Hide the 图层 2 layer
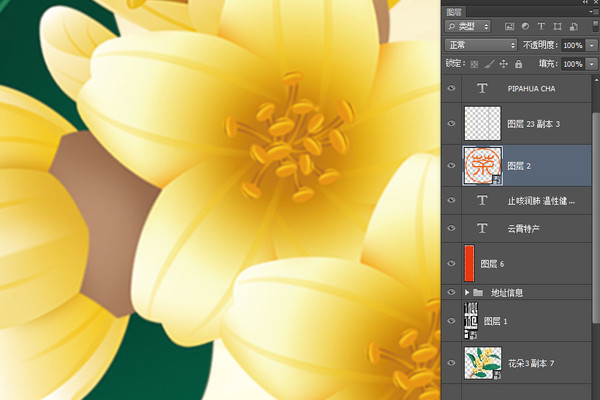600x400 pixels. (452, 165)
